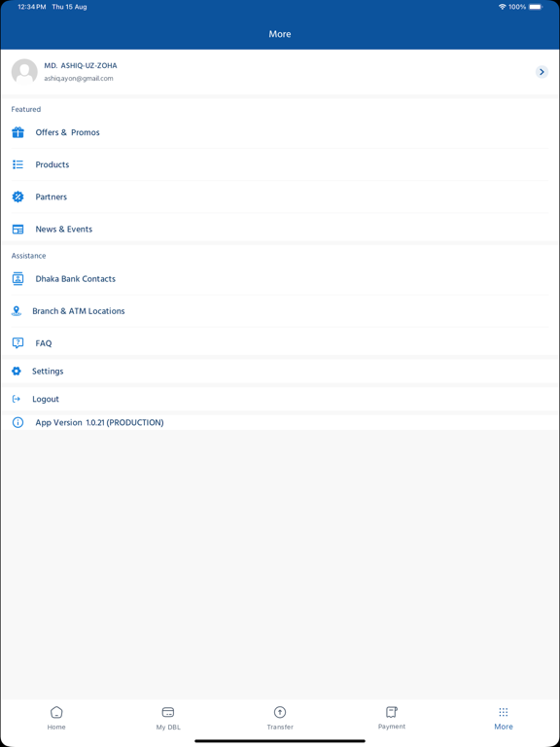Tap the gray profile avatar picture
Screen dimensions: 560x747
pyautogui.click(x=24, y=72)
